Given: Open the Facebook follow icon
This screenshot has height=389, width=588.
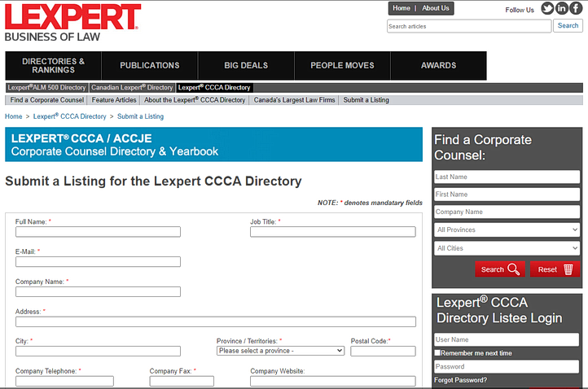Looking at the screenshot, I should tap(576, 8).
